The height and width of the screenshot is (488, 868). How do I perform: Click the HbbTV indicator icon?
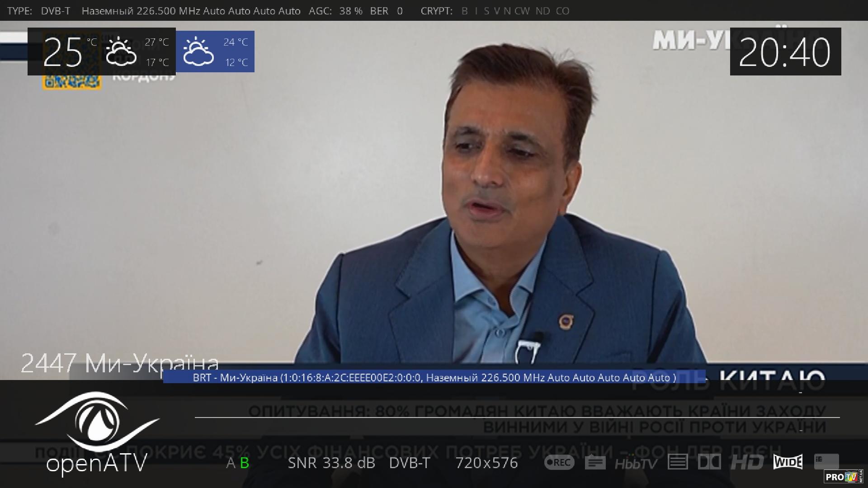[x=636, y=463]
